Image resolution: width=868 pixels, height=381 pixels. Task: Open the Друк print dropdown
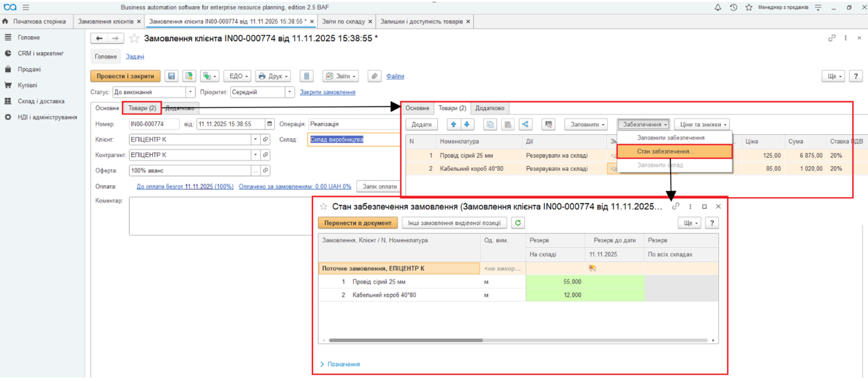[273, 76]
